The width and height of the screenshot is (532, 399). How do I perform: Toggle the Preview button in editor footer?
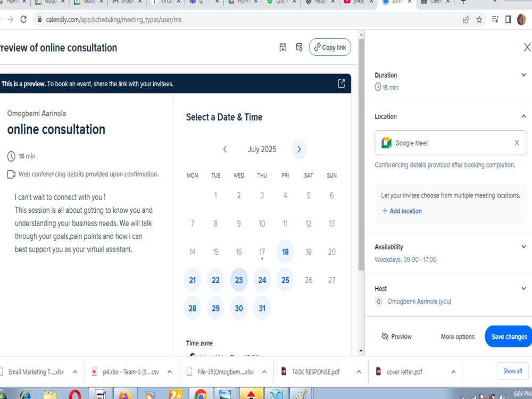pos(396,337)
